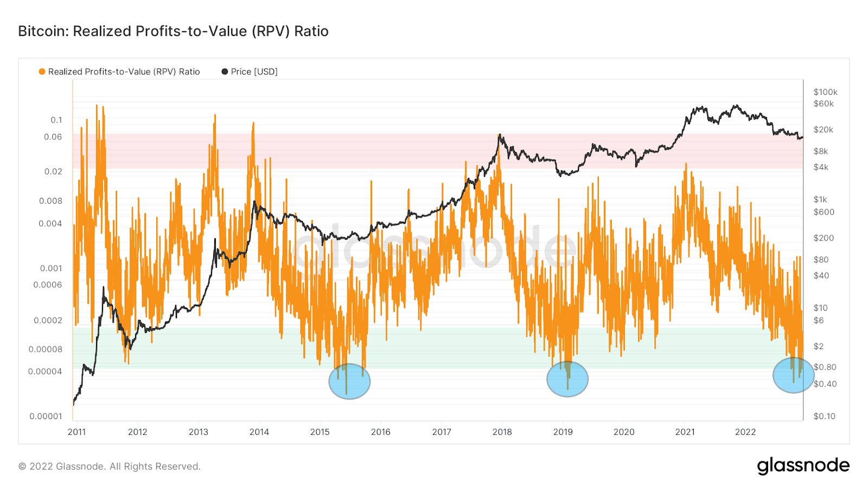Click the 2011 label on the time axis
Screen dimensions: 868x488
click(x=76, y=432)
